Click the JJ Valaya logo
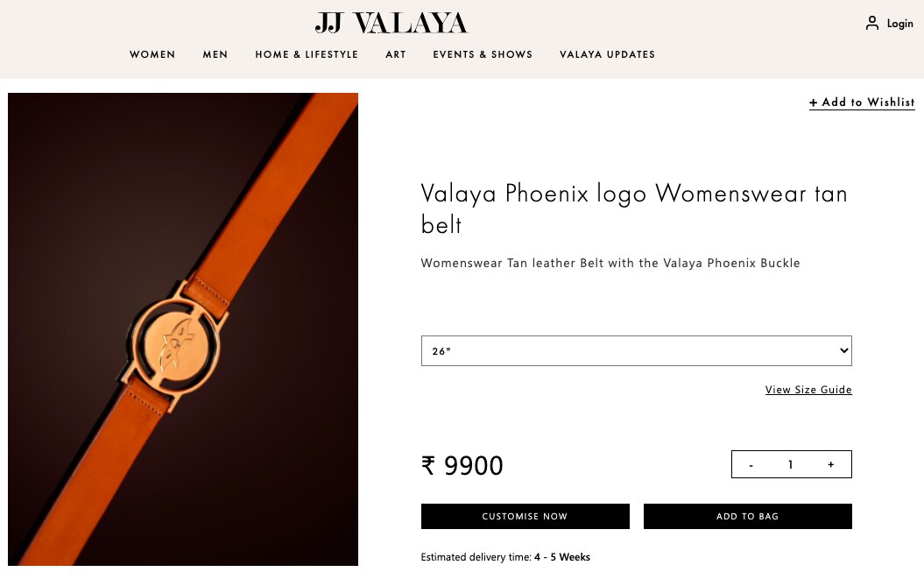Viewport: 924px width, 579px height. [x=391, y=23]
